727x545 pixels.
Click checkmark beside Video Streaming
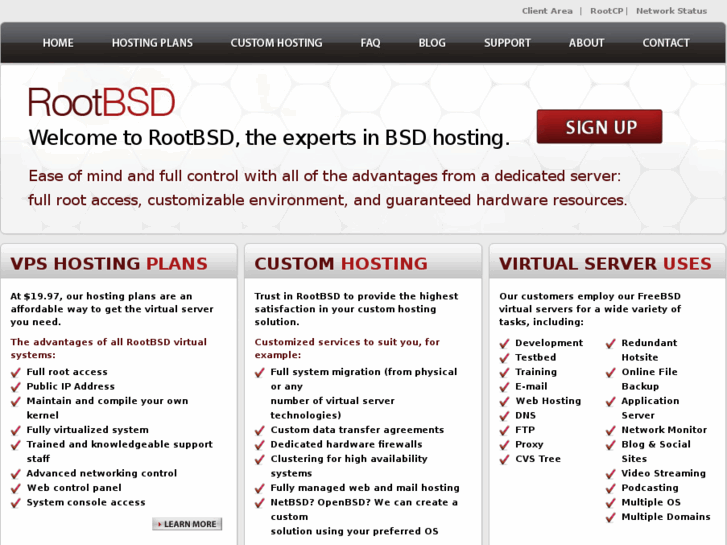611,474
